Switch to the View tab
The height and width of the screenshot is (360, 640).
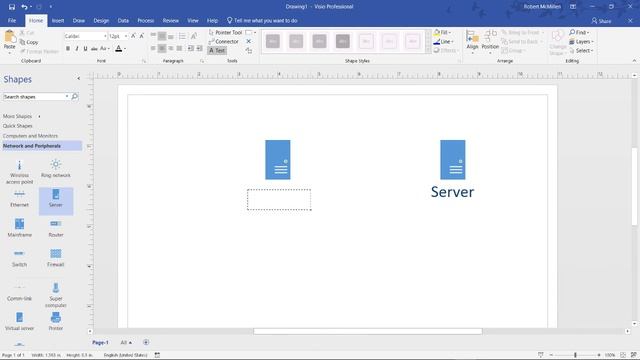tap(193, 20)
